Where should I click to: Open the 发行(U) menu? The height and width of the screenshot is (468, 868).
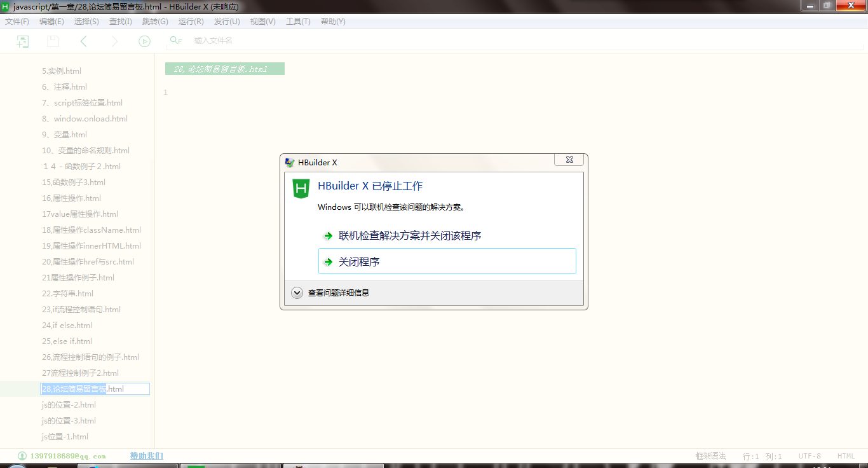(227, 22)
